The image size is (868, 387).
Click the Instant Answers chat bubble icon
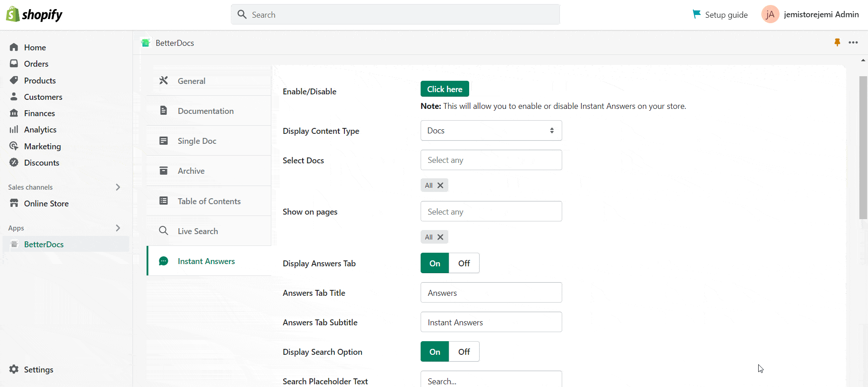[164, 261]
